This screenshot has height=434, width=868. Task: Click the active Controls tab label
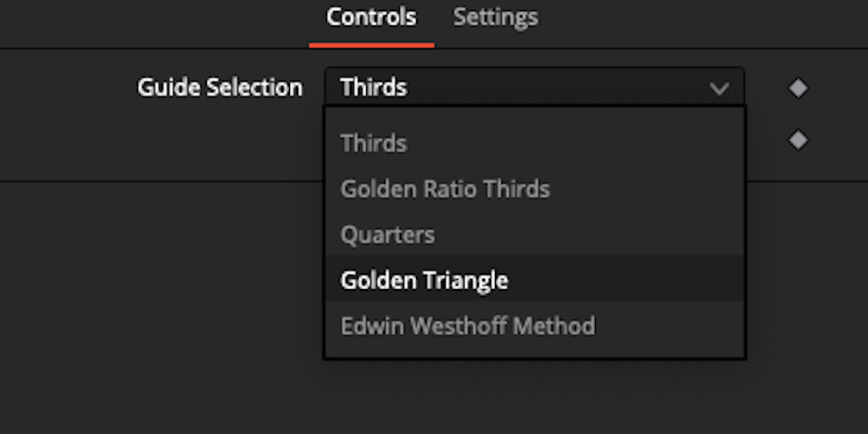(x=371, y=17)
